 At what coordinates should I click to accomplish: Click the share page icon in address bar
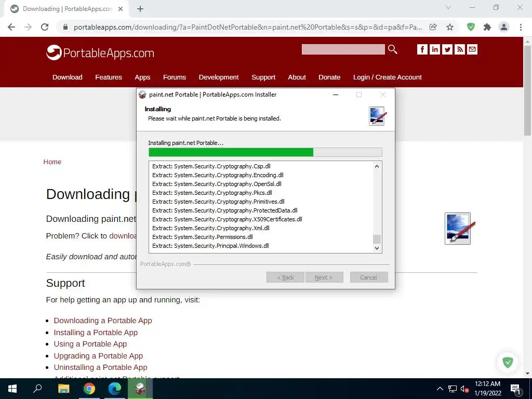point(433,27)
